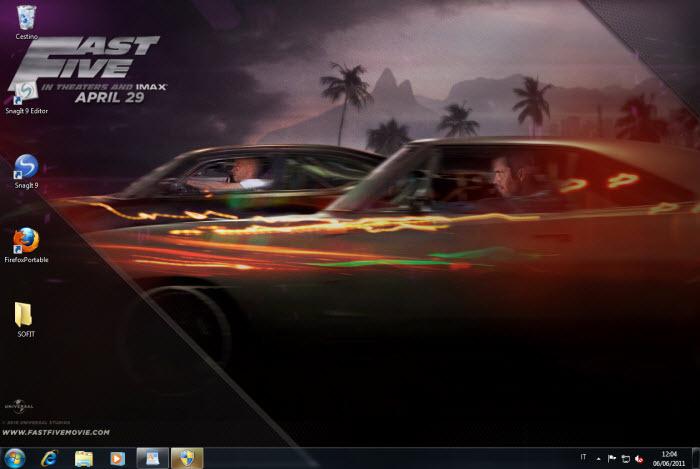Image resolution: width=700 pixels, height=469 pixels.
Task: Open the network status tray icon
Action: pyautogui.click(x=625, y=459)
